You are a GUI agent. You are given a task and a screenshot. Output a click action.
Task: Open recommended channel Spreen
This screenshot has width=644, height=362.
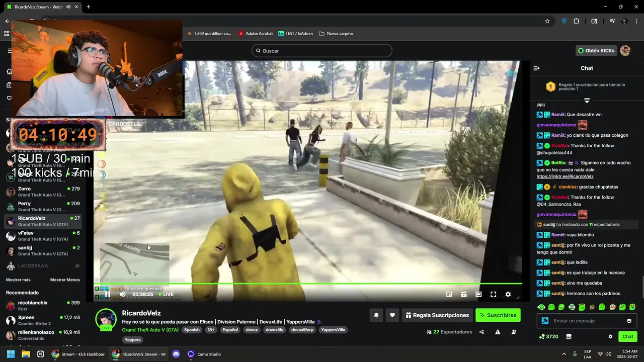43,320
